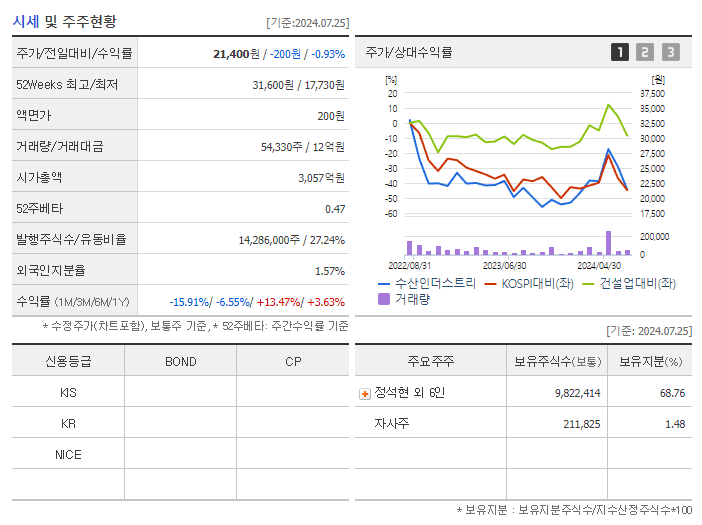Image resolution: width=702 pixels, height=525 pixels.
Task: Select the 31,600원 / 17,730원 52-week range
Action: tap(298, 85)
